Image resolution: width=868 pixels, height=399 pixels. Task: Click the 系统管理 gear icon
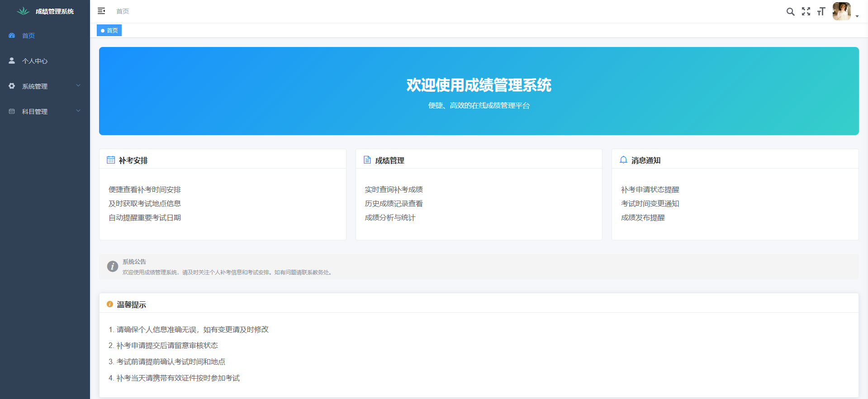(12, 86)
